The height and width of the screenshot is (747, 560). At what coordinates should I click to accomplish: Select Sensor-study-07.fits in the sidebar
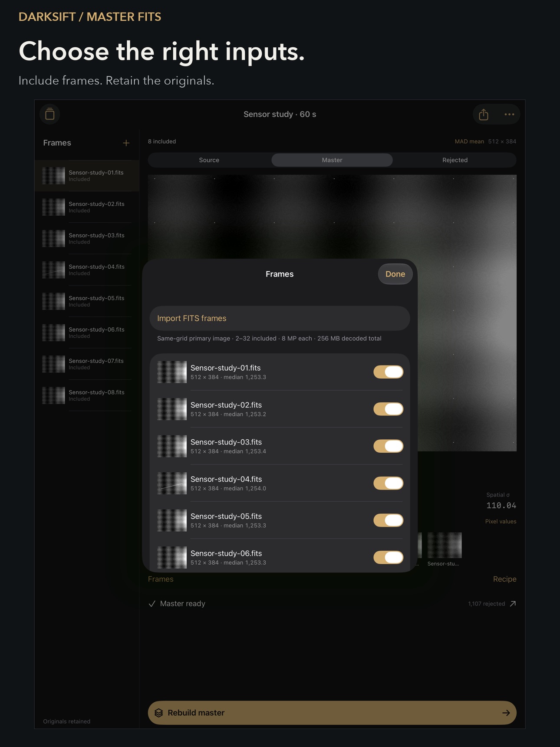tap(87, 364)
